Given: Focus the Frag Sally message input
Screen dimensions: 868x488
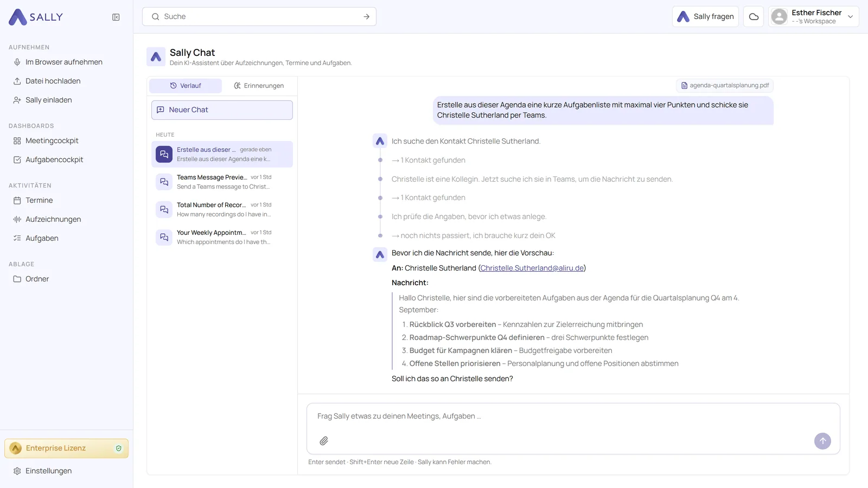Looking at the screenshot, I should 573,417.
